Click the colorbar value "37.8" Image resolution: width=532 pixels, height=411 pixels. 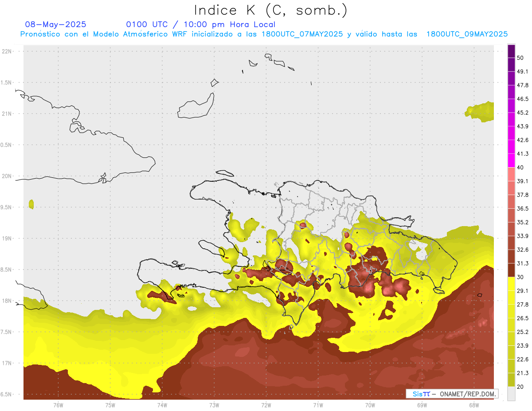coord(523,195)
